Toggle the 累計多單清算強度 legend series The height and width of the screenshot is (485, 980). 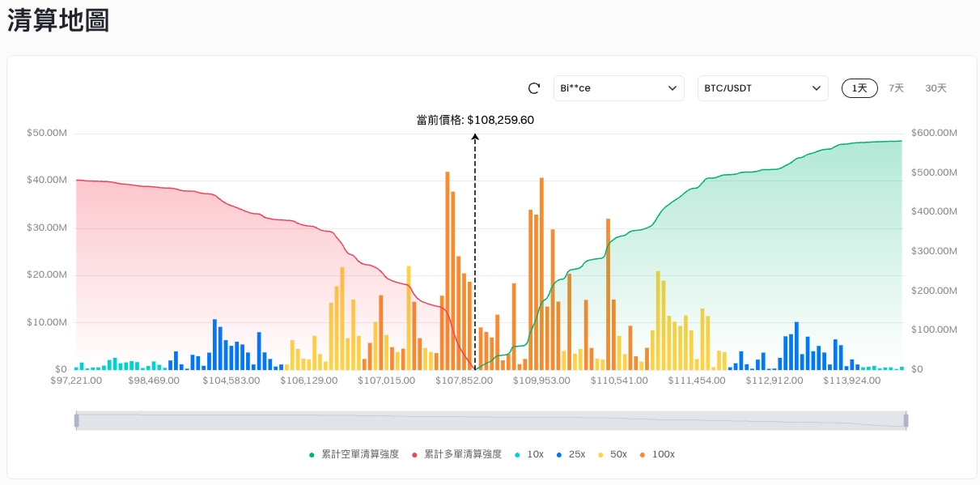[457, 454]
